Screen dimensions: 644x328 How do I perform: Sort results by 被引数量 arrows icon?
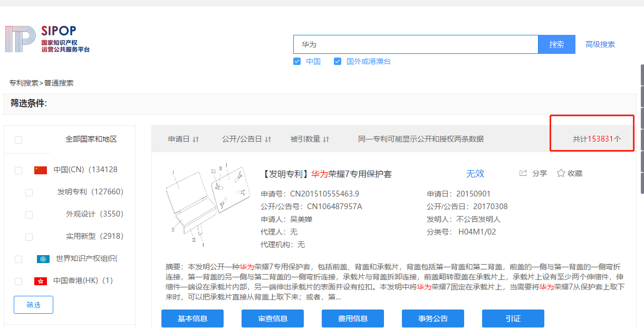point(326,139)
